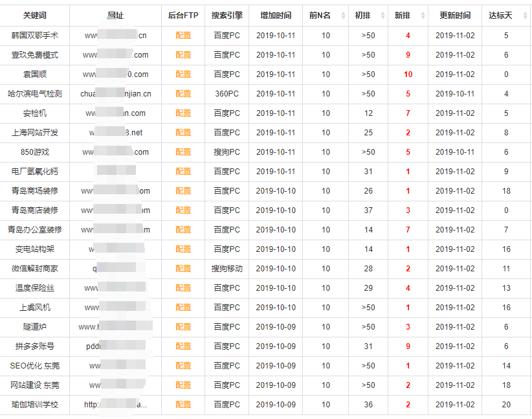532x419 pixels.
Task: Click 配置 in 上海网站开发 row
Action: [x=183, y=132]
